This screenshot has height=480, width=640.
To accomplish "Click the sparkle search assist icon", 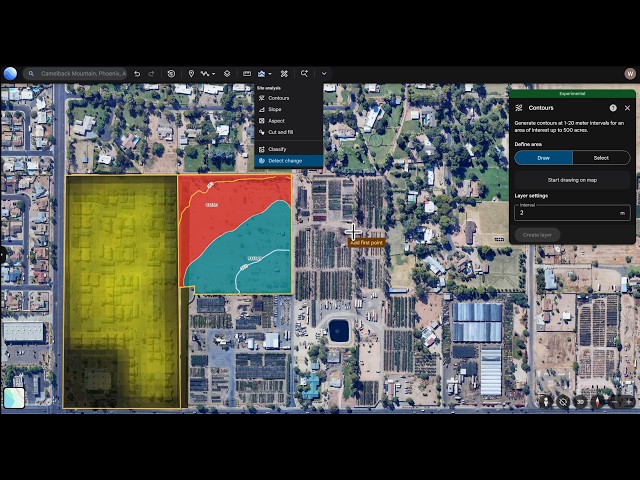I will pyautogui.click(x=304, y=73).
